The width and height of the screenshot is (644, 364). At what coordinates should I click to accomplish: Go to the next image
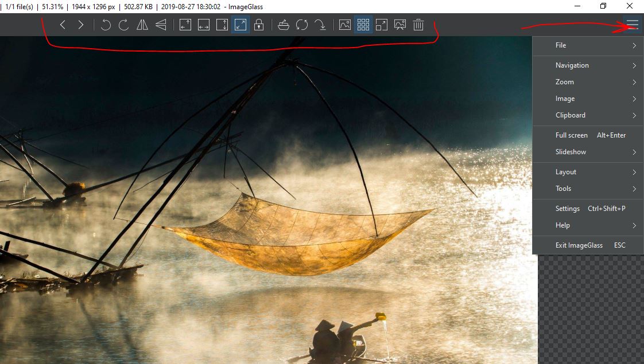tap(80, 24)
